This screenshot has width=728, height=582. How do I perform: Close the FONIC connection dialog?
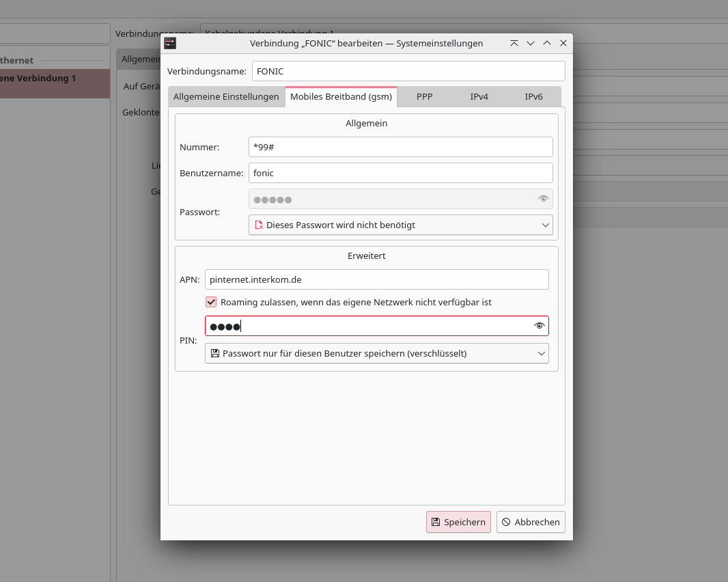pos(563,43)
